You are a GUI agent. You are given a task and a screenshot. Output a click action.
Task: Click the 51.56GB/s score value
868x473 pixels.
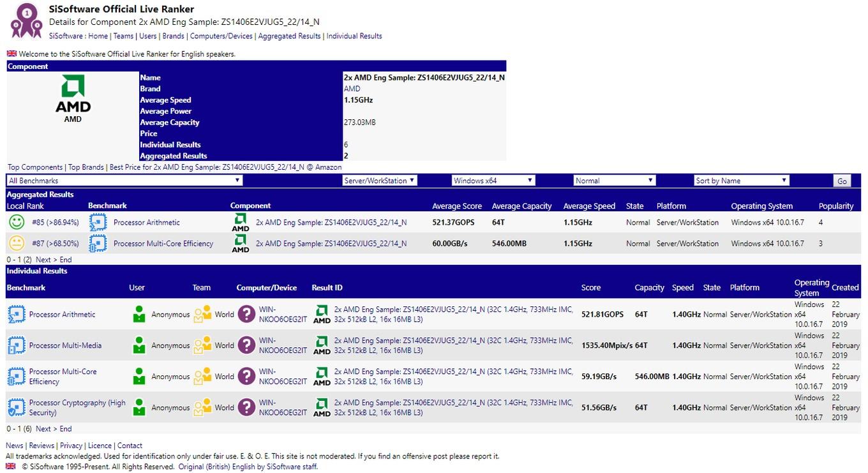599,407
